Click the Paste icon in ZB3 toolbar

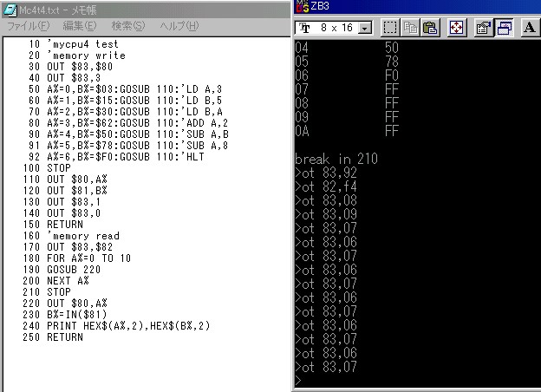(x=430, y=28)
